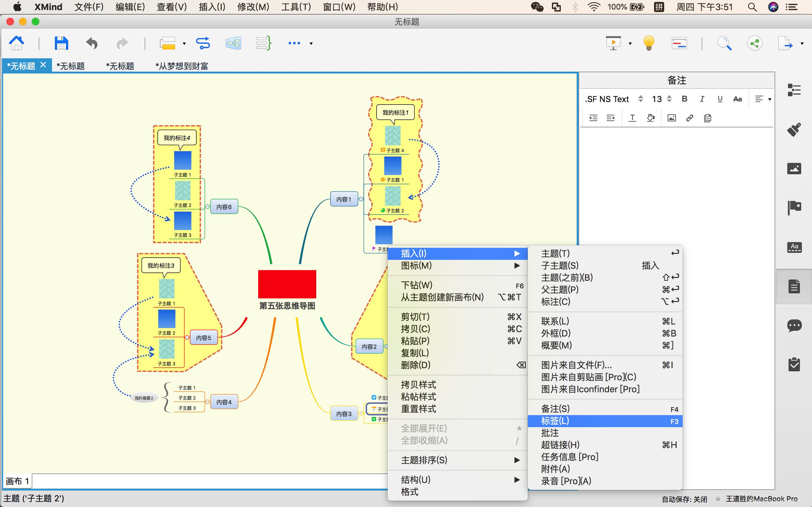Click the font size 13 stepper
The height and width of the screenshot is (507, 812).
[669, 99]
